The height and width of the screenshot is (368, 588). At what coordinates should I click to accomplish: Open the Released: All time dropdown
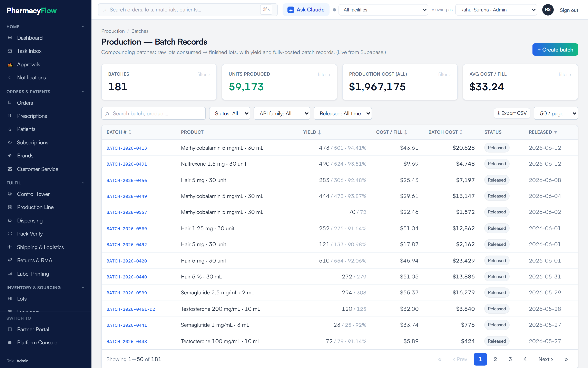pos(343,113)
